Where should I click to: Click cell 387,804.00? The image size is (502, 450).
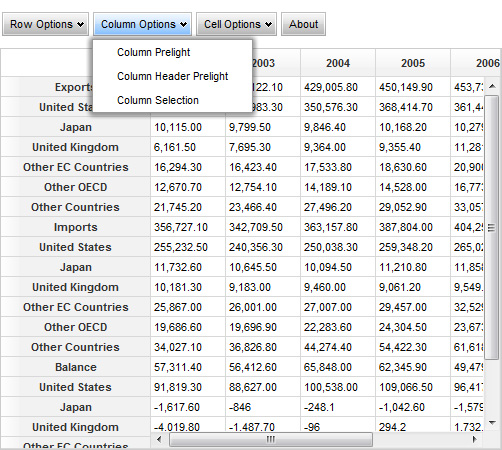(x=413, y=227)
